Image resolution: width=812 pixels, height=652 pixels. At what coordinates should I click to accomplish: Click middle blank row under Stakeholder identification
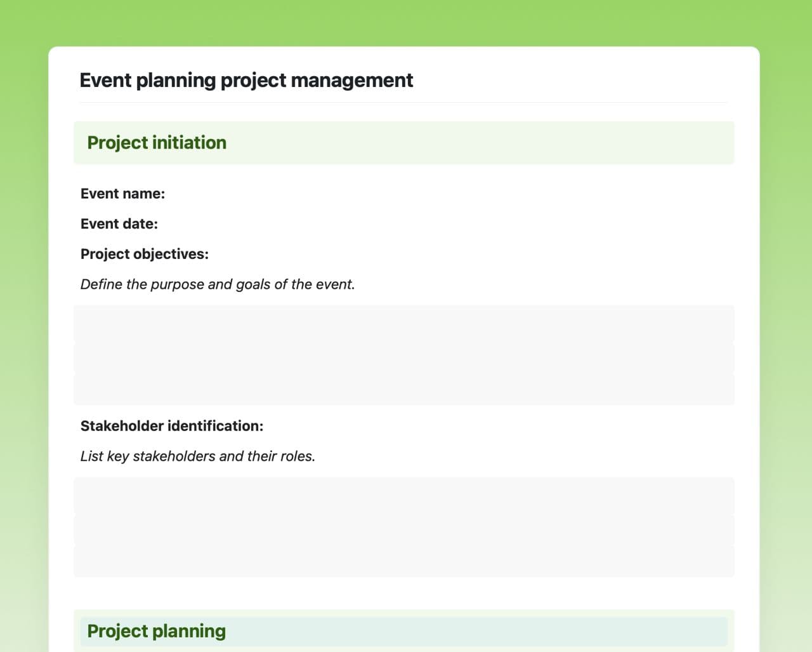tap(403, 529)
